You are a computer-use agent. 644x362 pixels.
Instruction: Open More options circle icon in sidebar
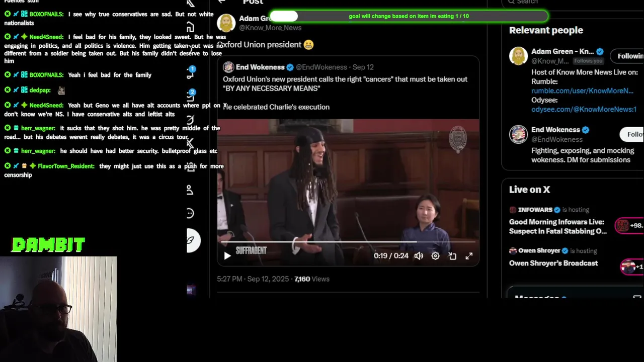(190, 213)
